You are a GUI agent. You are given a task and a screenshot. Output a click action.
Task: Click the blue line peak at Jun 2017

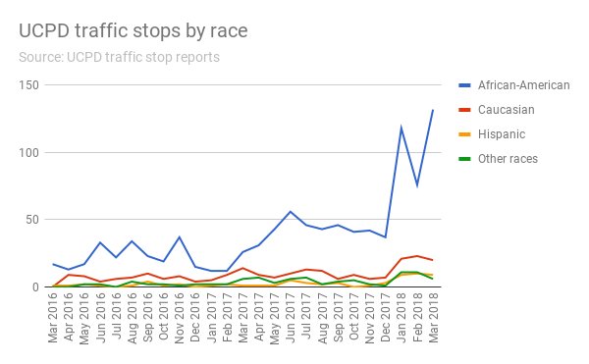pyautogui.click(x=291, y=212)
